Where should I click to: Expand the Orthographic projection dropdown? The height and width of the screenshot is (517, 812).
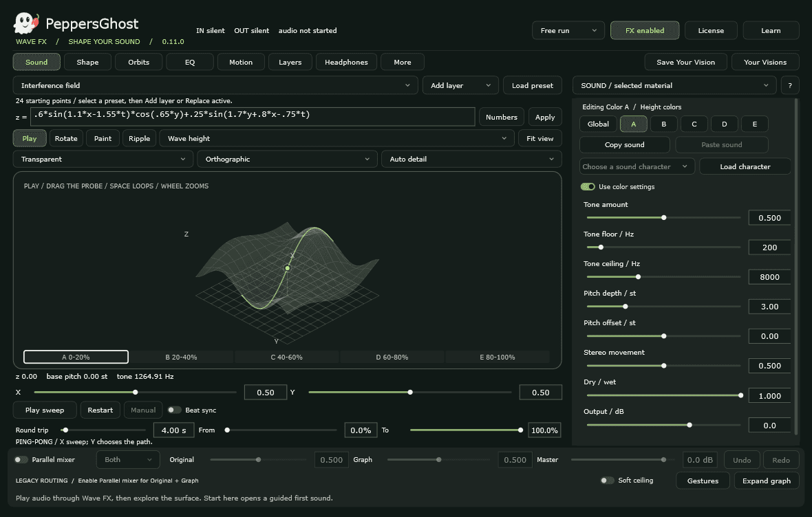[x=288, y=159]
